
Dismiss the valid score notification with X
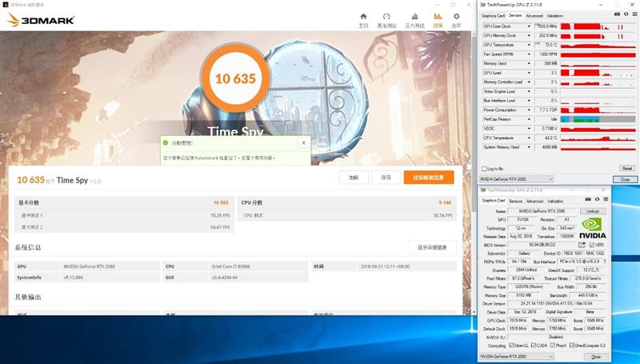coord(303,143)
